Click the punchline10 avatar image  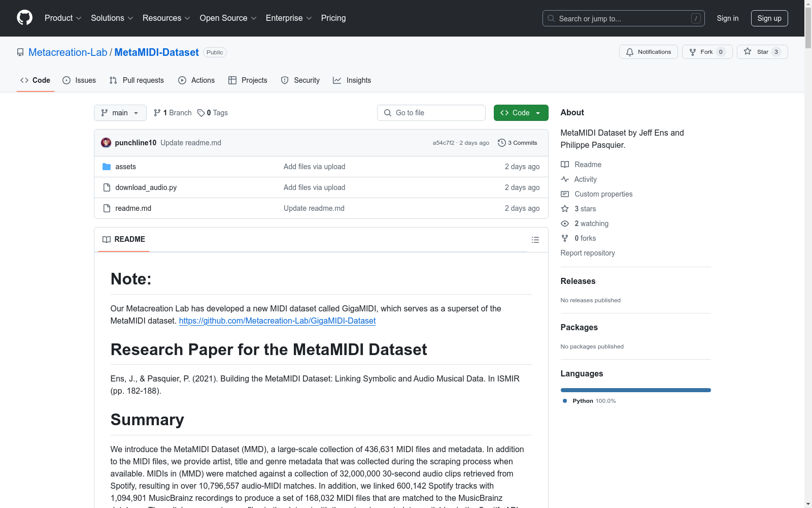[106, 143]
